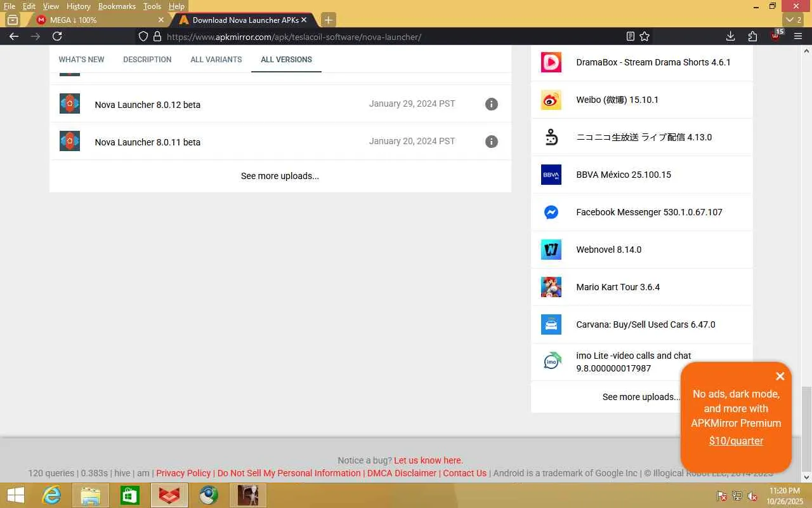Open File Explorer from the taskbar
Screen dimensions: 812x508
(90, 495)
